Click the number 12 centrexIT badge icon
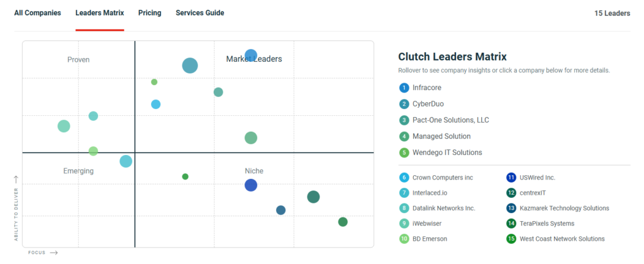Image resolution: width=644 pixels, height=264 pixels. point(511,193)
